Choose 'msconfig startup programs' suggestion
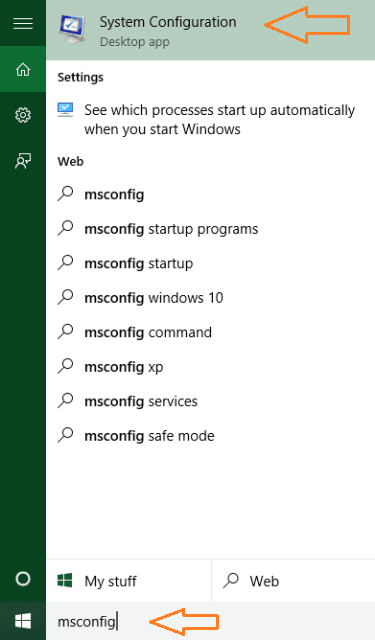375x640 pixels. click(x=211, y=229)
